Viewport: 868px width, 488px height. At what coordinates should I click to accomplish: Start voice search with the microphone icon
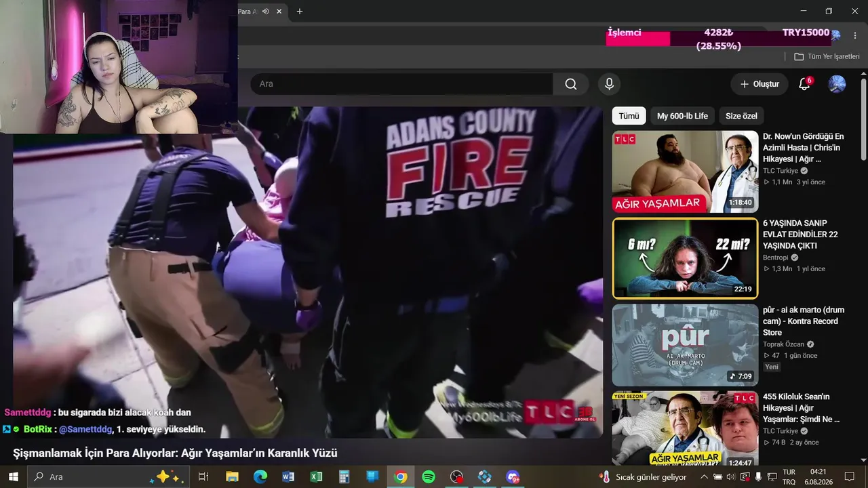click(609, 84)
